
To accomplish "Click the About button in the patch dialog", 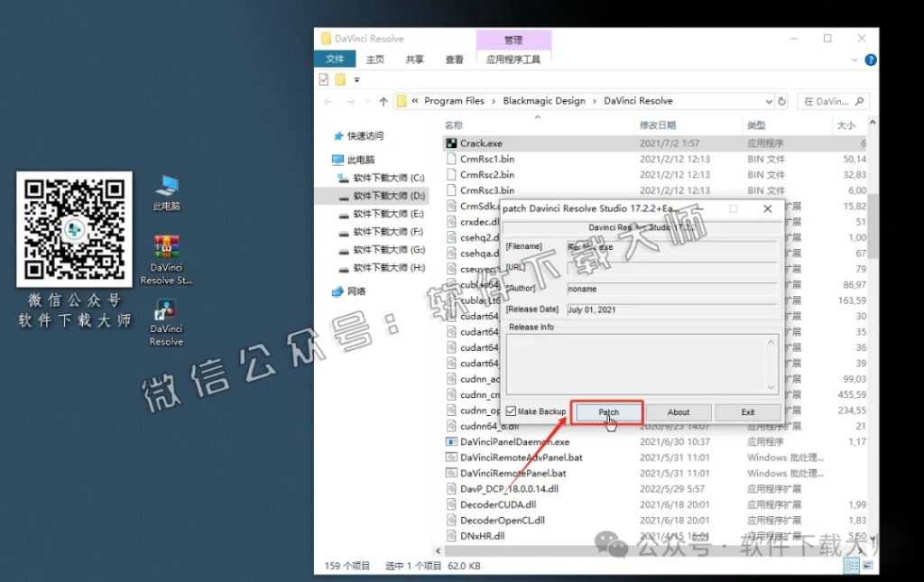I will pyautogui.click(x=678, y=411).
